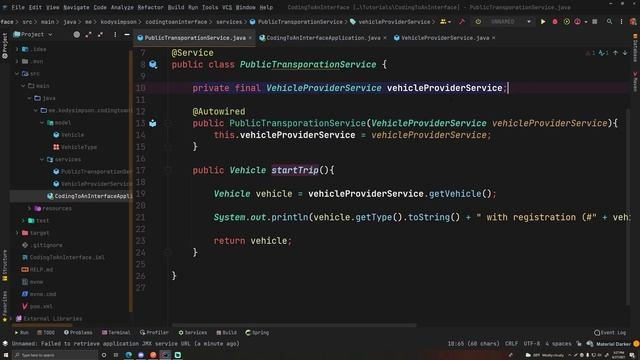Select Vehicle class in project tree
Image resolution: width=640 pixels, height=360 pixels.
point(72,135)
